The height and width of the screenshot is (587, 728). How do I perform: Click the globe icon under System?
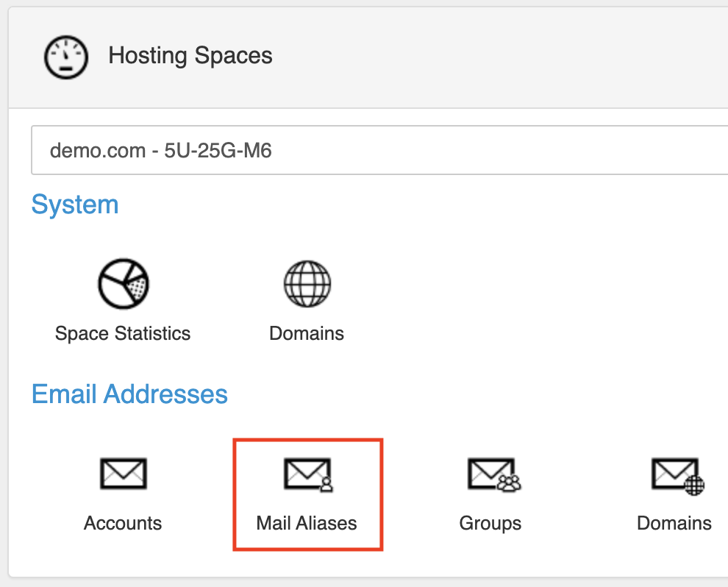point(307,284)
